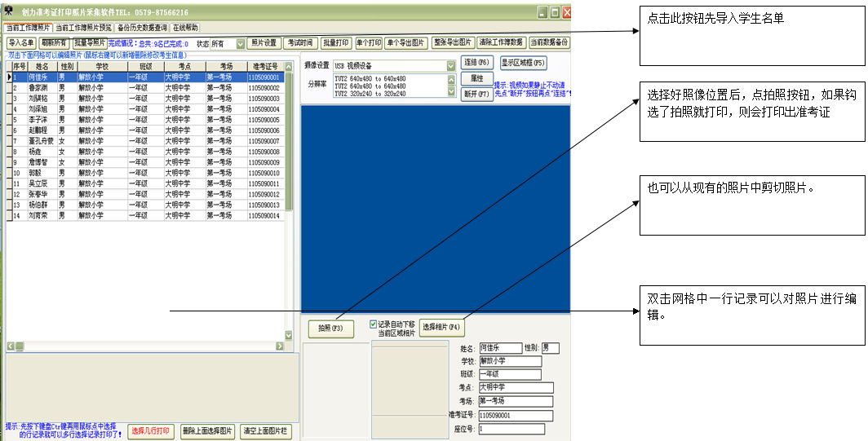Open the 在线帮助 tab
This screenshot has width=868, height=441.
click(185, 27)
